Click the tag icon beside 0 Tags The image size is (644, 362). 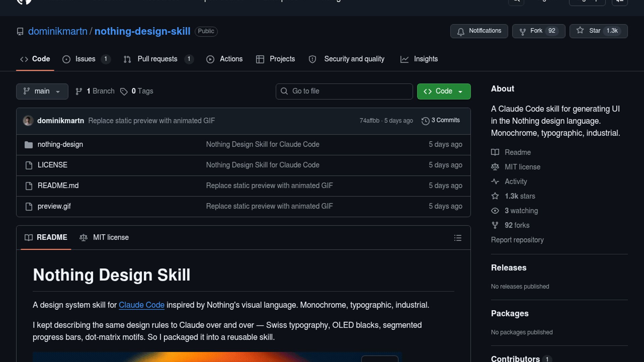click(x=124, y=92)
